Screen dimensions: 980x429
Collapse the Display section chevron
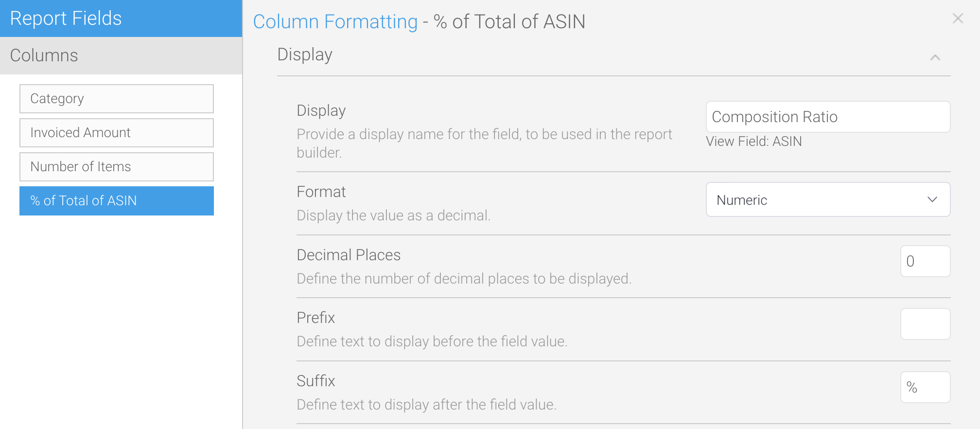click(935, 57)
